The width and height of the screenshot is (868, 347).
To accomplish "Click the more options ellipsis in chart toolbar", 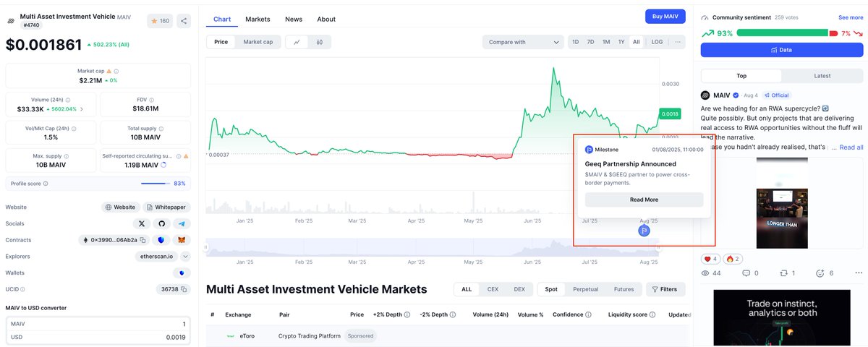I will 678,42.
